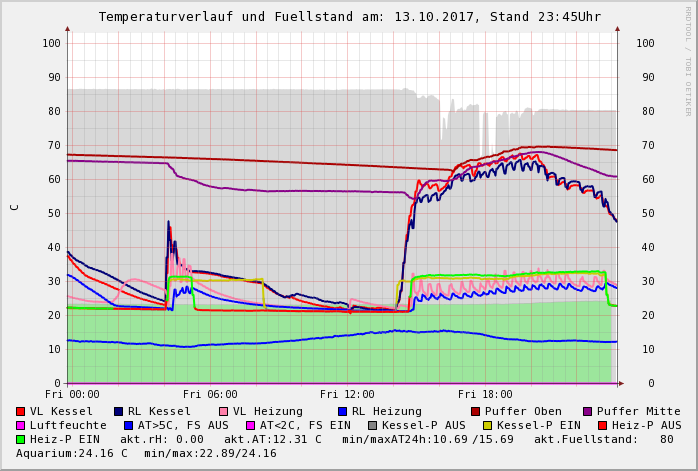The width and height of the screenshot is (698, 471).
Task: Click the 'VL Kessel' legend label
Action: (x=61, y=411)
